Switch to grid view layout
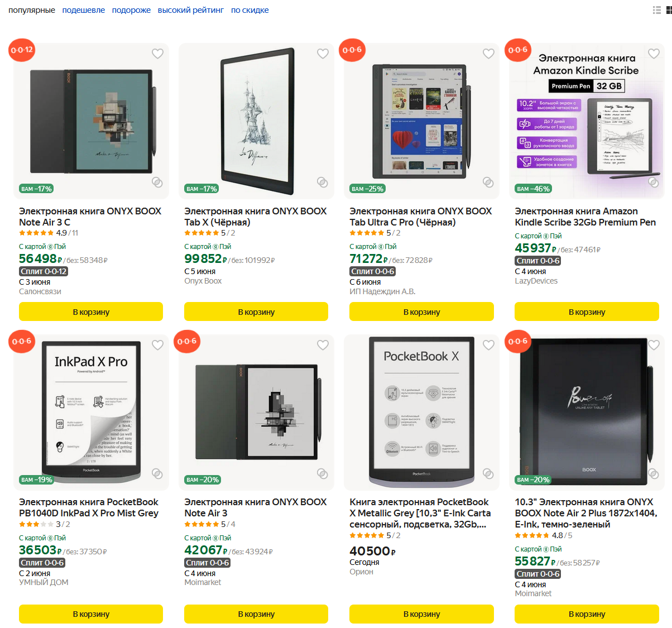Viewport: 672px width, 628px height. (x=669, y=10)
